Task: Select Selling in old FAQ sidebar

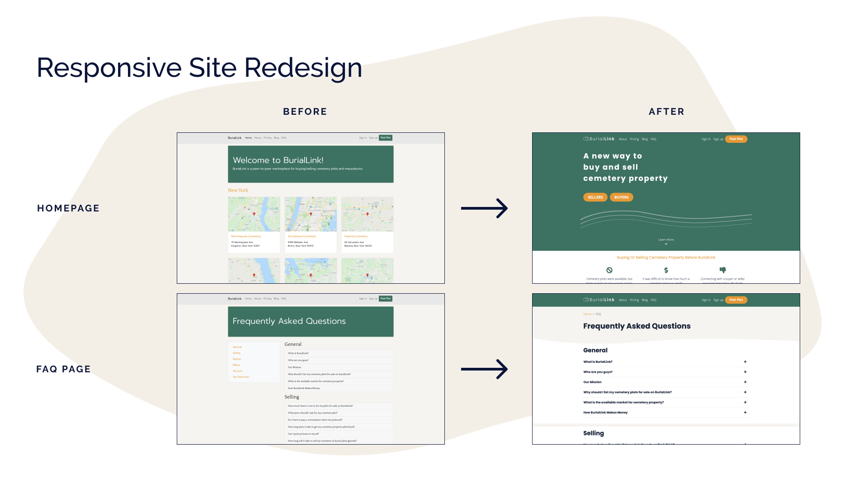Action: [x=236, y=353]
